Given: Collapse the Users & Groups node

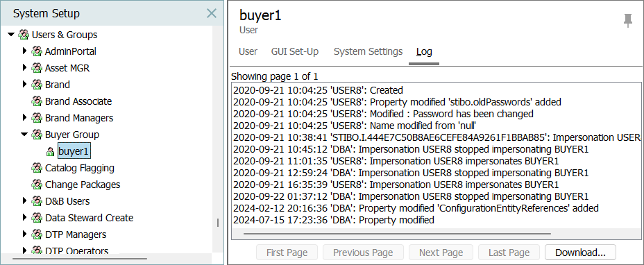Looking at the screenshot, I should 11,35.
